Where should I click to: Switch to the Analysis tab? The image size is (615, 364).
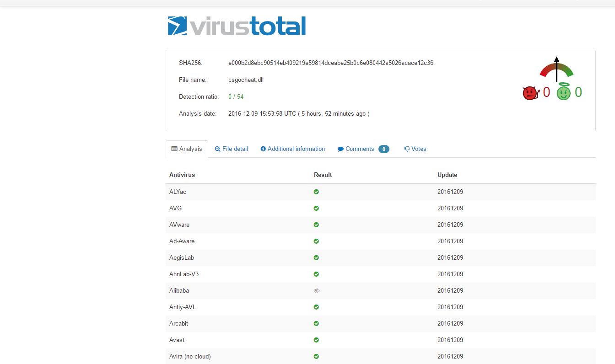(x=187, y=149)
